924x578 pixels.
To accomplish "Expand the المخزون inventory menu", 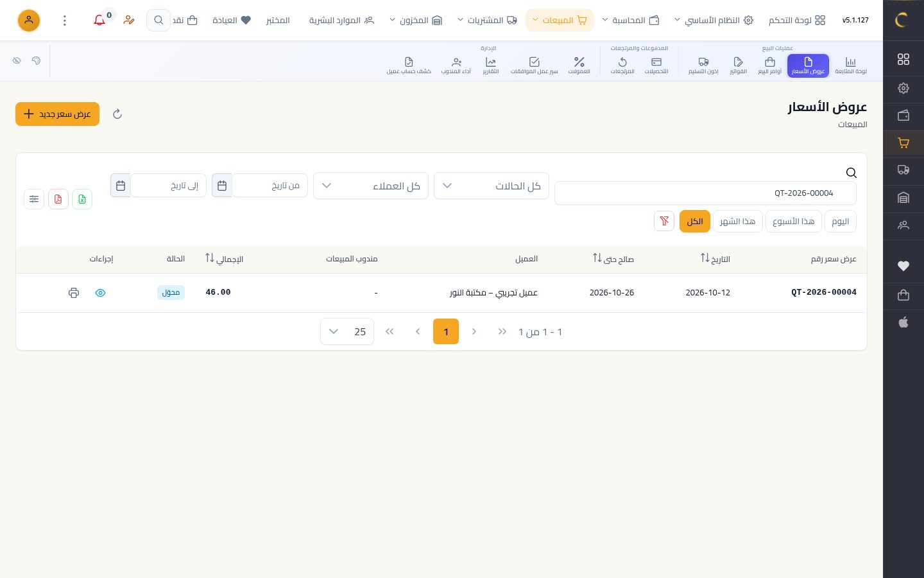I will [x=416, y=21].
